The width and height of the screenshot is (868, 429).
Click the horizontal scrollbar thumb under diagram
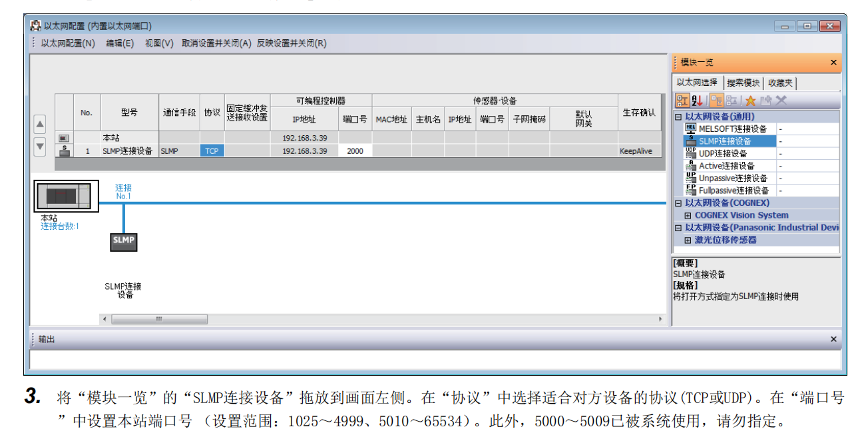coord(158,319)
